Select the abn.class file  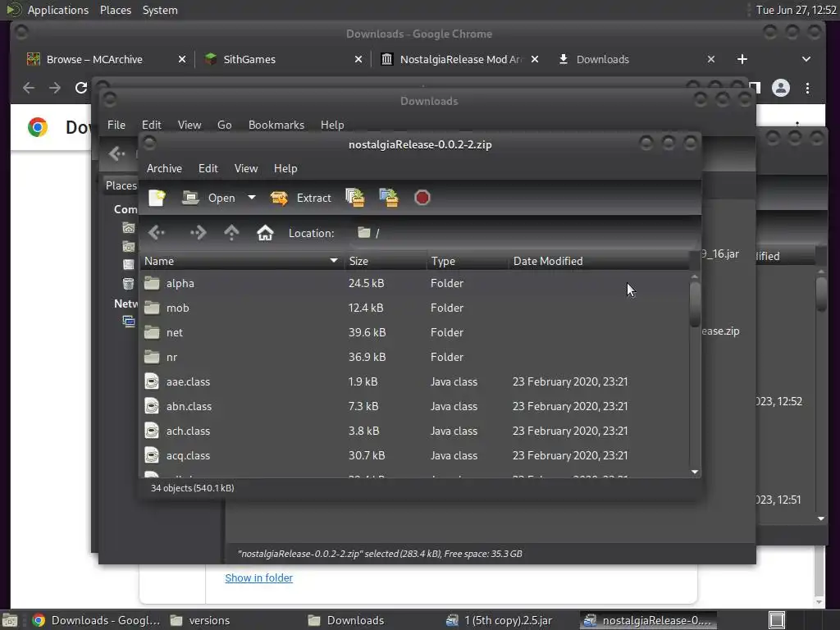[x=415, y=406]
